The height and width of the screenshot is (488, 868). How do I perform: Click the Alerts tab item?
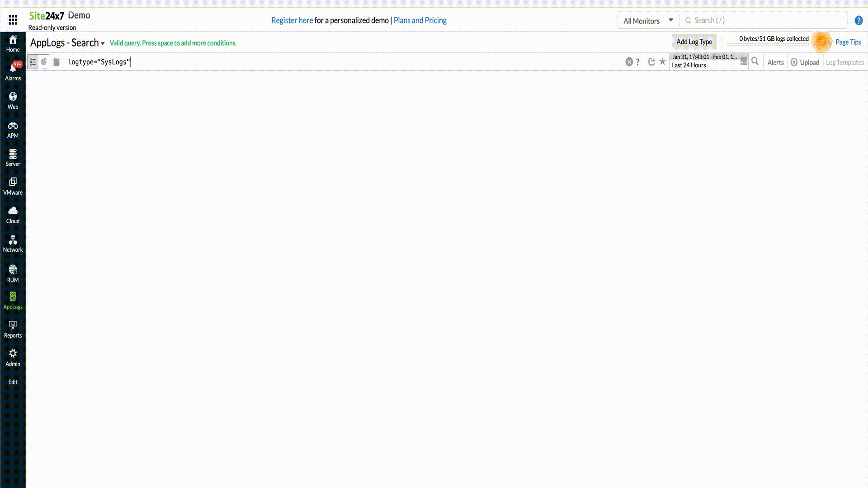pos(775,62)
